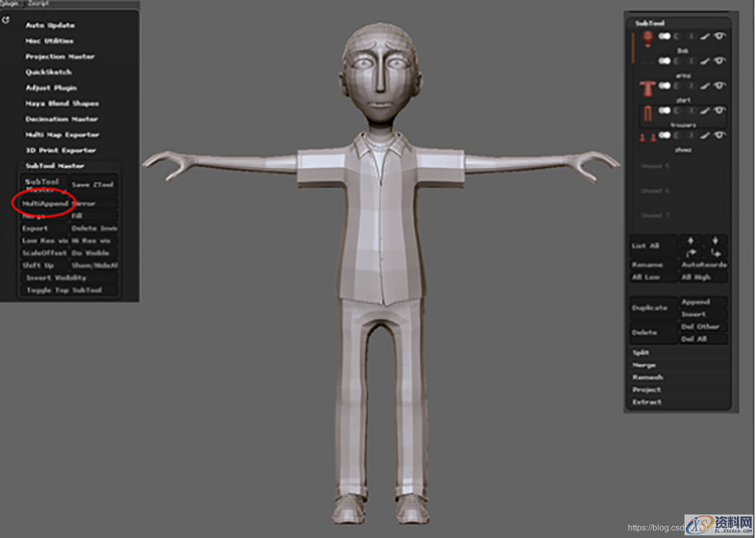756x538 pixels.
Task: Collapse the SubTool Master section header
Action: [55, 166]
